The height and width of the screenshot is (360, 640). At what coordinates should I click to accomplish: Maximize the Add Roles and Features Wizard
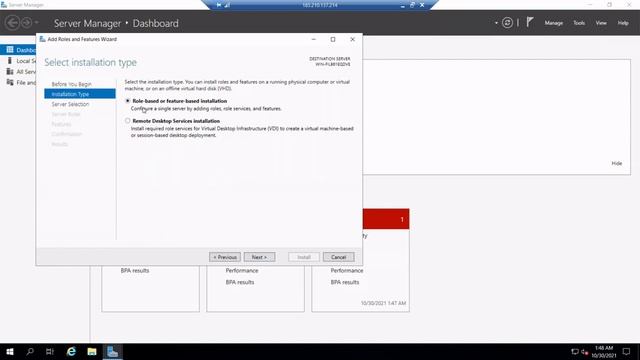tap(333, 39)
